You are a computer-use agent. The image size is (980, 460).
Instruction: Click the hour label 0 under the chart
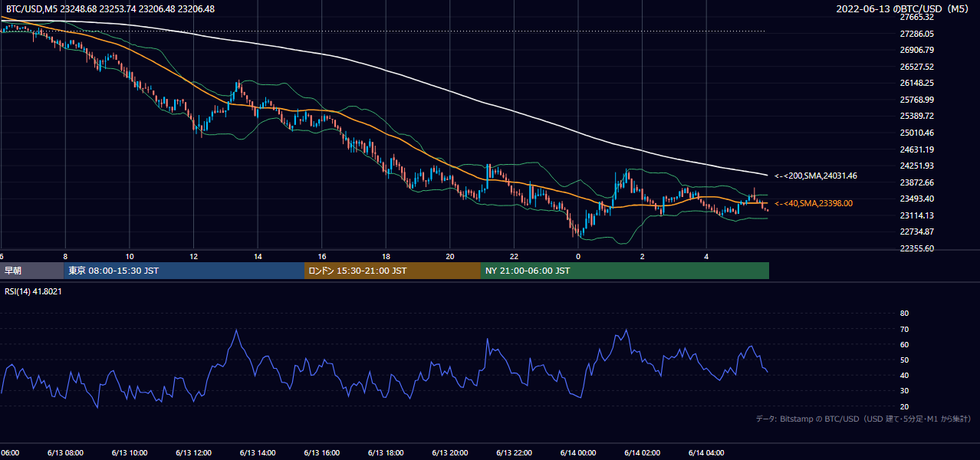pos(578,256)
